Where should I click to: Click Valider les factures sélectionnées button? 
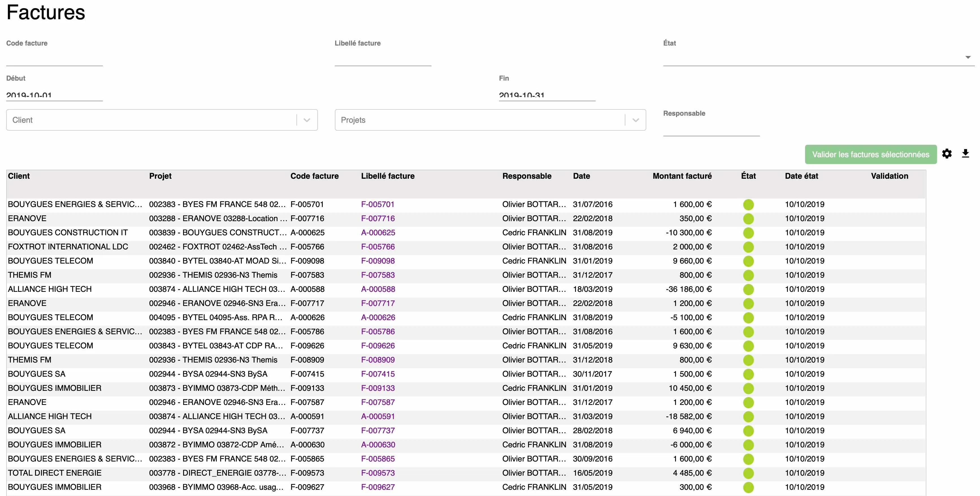[870, 154]
